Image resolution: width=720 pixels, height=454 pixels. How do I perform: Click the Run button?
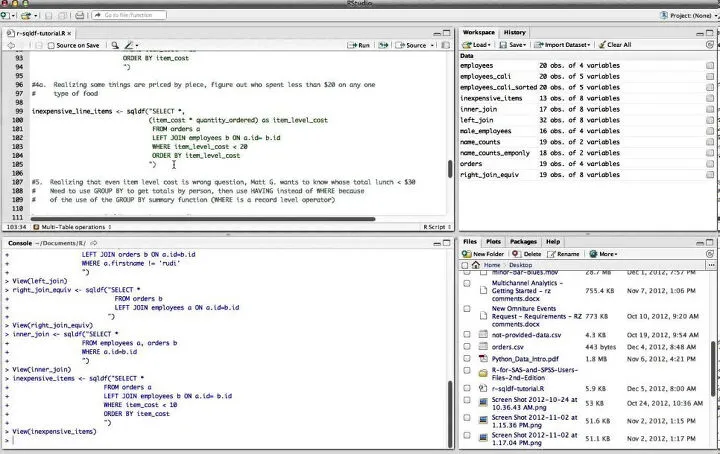click(359, 45)
